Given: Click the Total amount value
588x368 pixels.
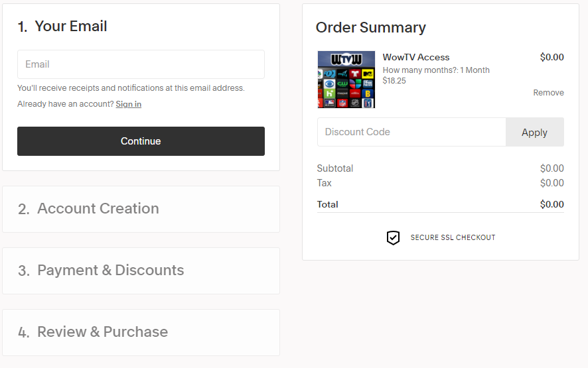Looking at the screenshot, I should [551, 204].
